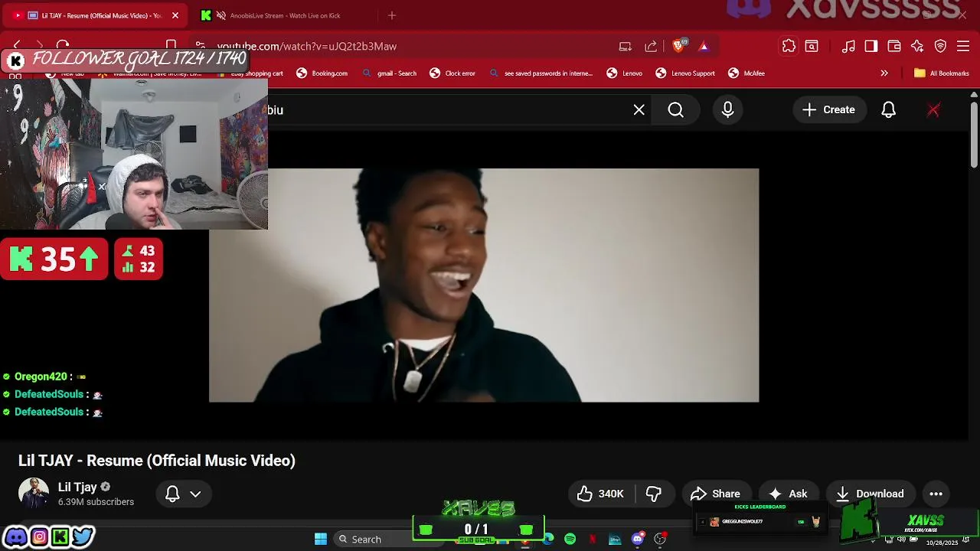Screen dimensions: 980x551
Task: Open the browser extensions puzzle icon
Action: (x=789, y=47)
